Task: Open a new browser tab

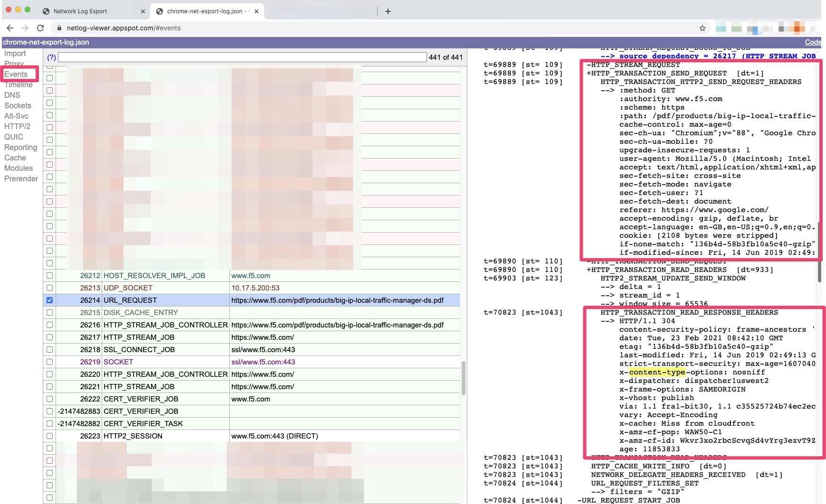Action: pos(388,11)
